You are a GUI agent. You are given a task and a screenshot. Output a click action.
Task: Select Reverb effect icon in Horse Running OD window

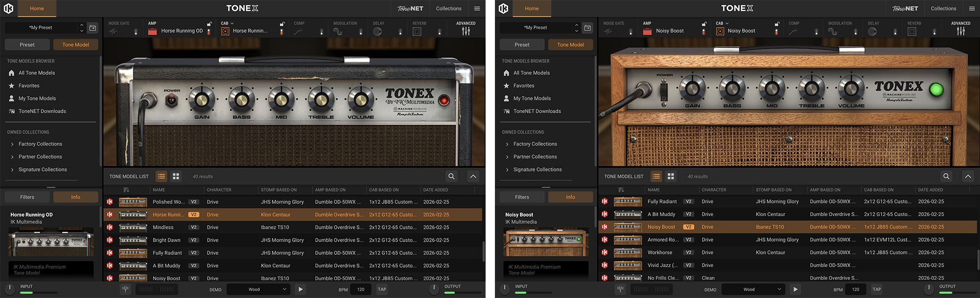pos(417,31)
